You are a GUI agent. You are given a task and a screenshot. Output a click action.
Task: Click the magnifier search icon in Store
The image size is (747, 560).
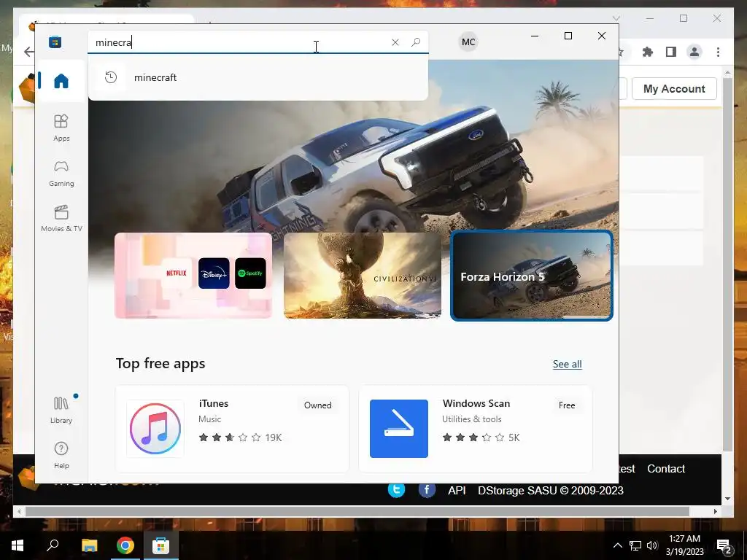[x=415, y=42]
